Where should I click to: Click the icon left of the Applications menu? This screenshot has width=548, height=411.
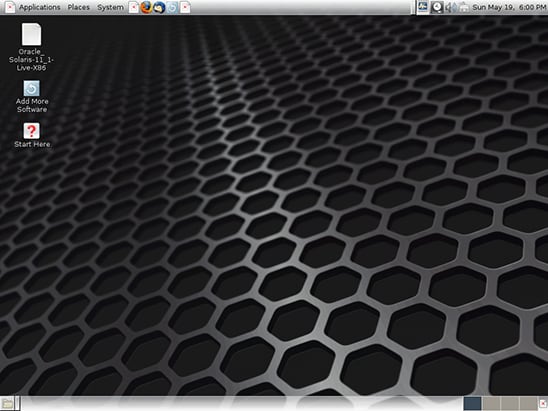[10, 7]
